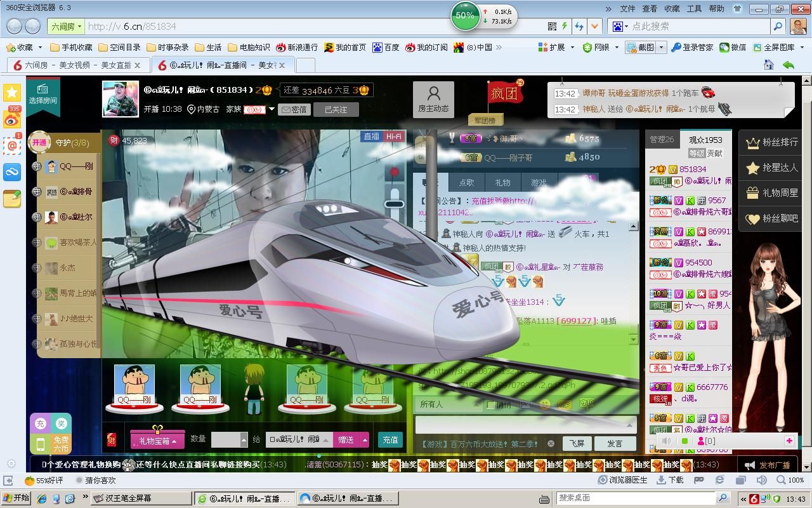Click the pink plus icon in mini bar
This screenshot has height=508, width=812.
[789, 441]
